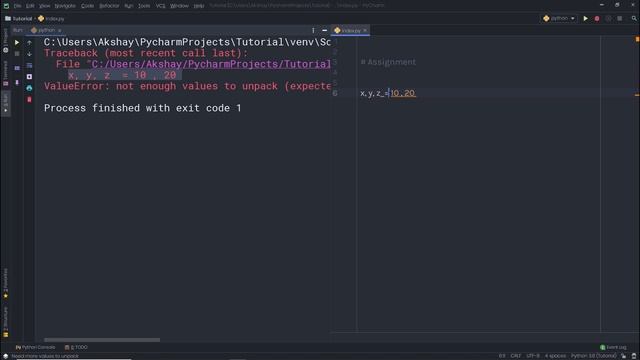Toggle Terminal tool window sidebar tab
The width and height of the screenshot is (640, 360).
point(5,73)
